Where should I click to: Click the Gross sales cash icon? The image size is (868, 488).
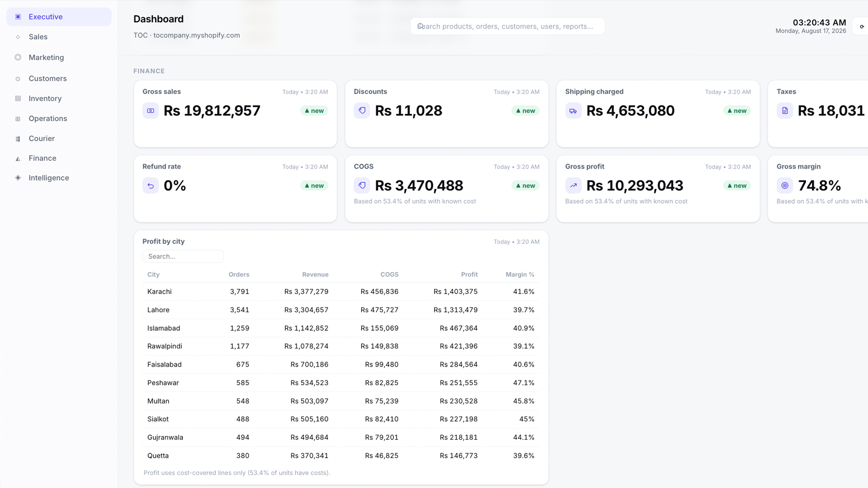click(151, 111)
